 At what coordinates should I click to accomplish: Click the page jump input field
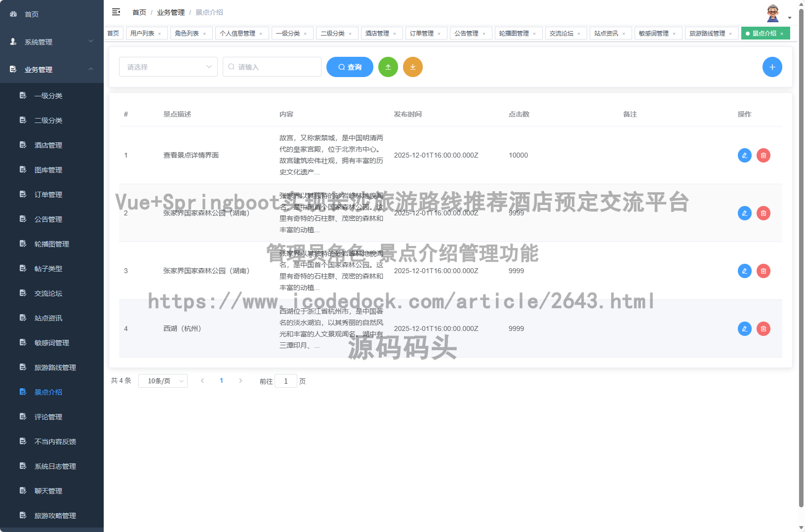click(x=285, y=381)
